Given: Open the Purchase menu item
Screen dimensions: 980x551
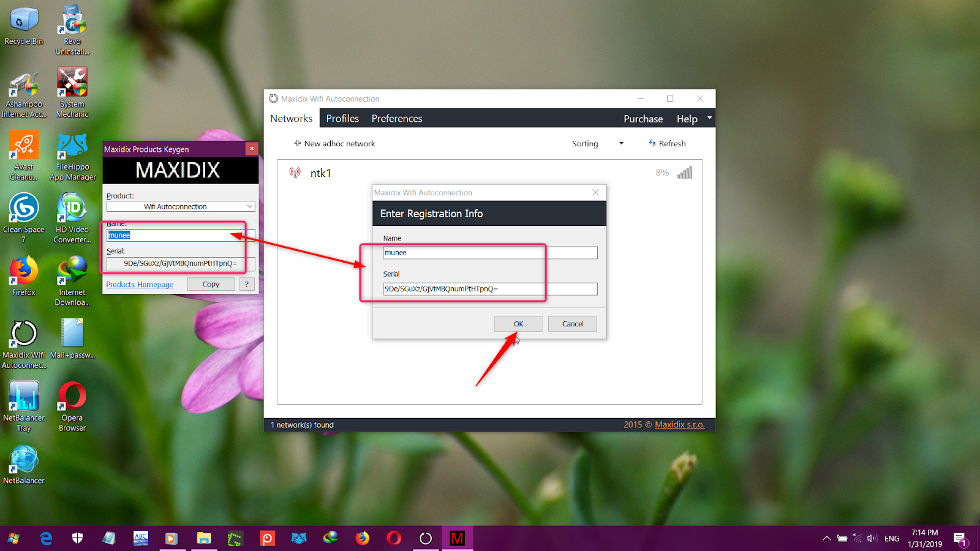Looking at the screenshot, I should coord(643,119).
